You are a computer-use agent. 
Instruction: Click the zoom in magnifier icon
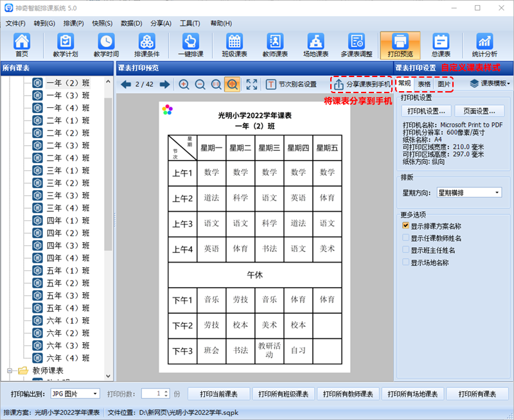point(184,85)
